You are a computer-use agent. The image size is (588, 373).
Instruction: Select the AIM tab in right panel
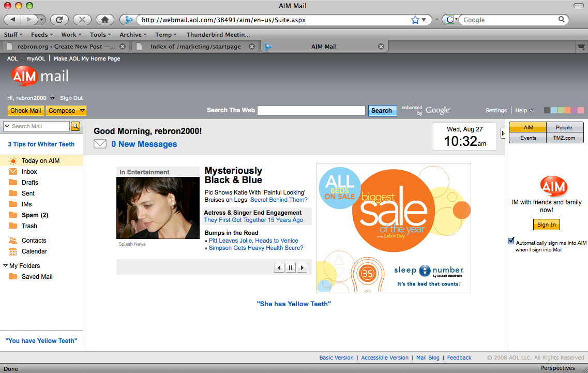(528, 128)
